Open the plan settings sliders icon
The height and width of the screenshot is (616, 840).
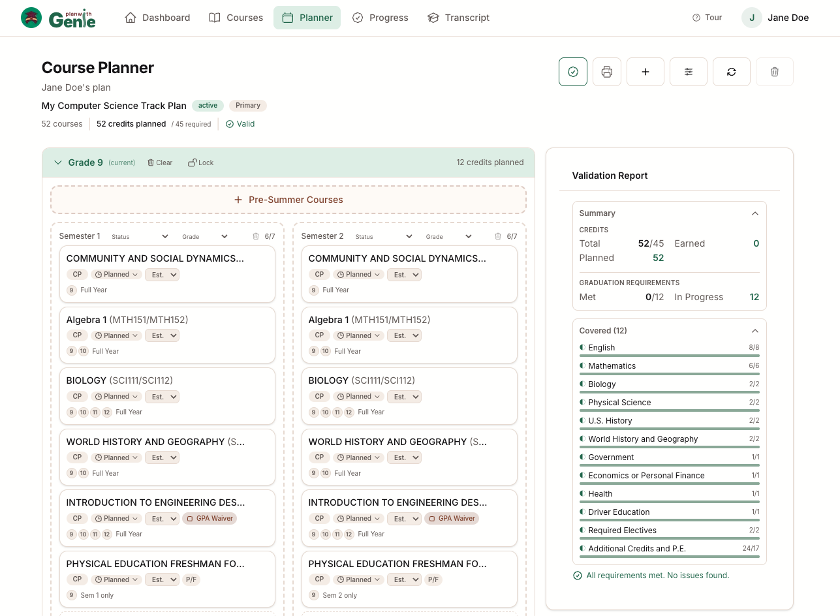[x=689, y=72]
